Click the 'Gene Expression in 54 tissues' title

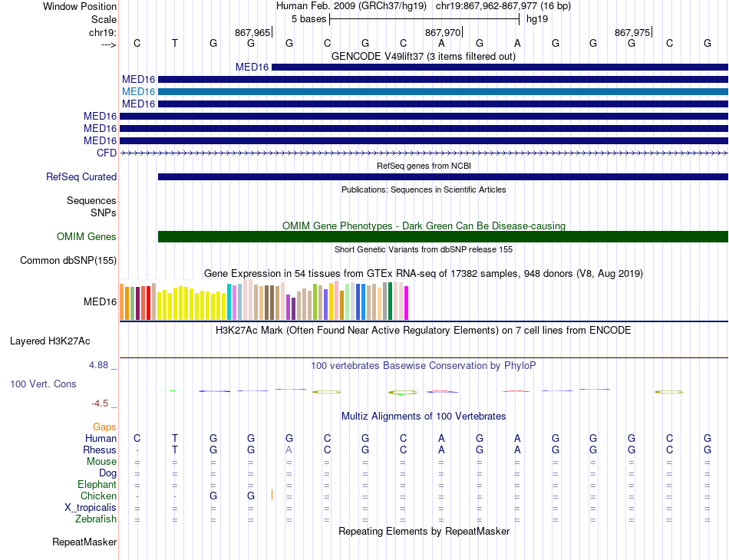[x=424, y=274]
